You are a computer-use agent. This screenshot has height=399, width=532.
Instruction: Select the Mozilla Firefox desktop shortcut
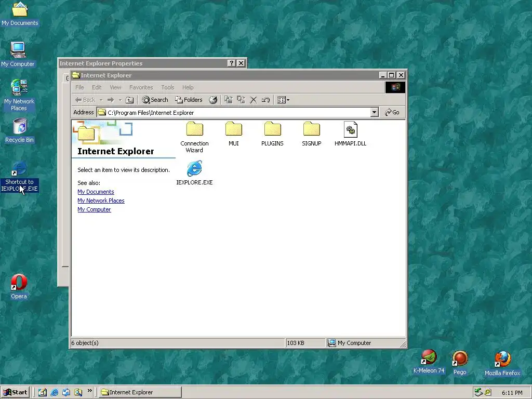(x=502, y=364)
